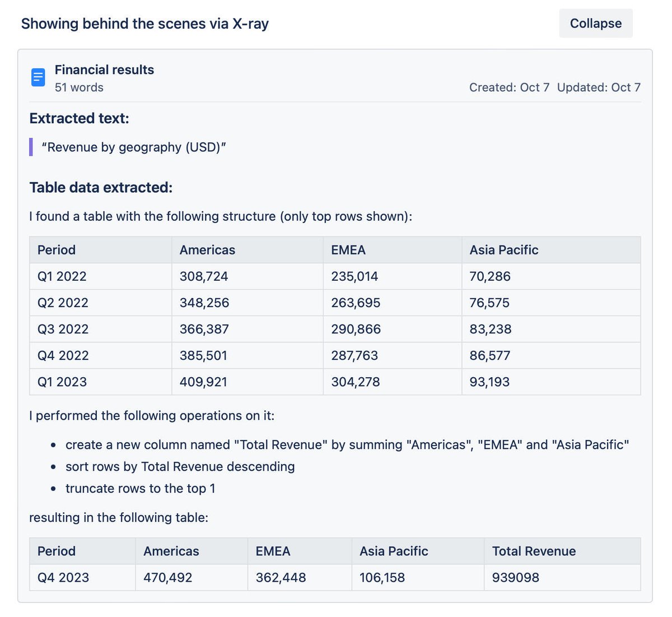Image resolution: width=672 pixels, height=617 pixels.
Task: Click the "51 words" label
Action: 79,87
